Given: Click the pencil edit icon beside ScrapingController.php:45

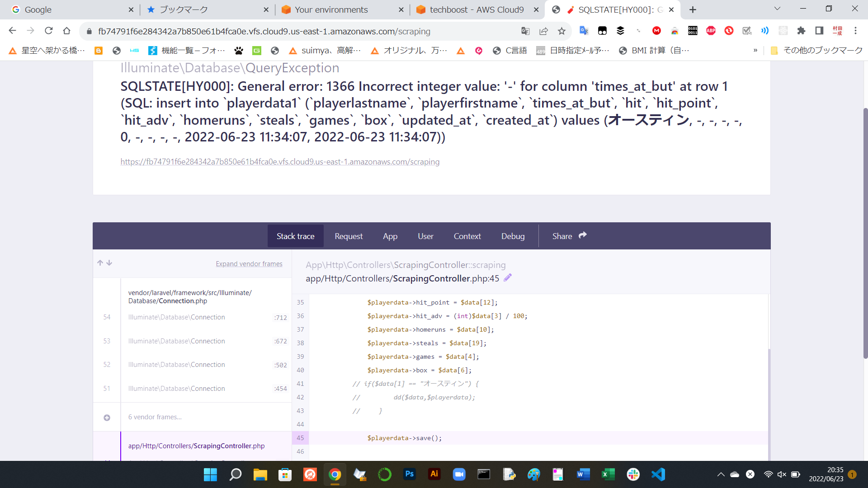Looking at the screenshot, I should [x=508, y=278].
